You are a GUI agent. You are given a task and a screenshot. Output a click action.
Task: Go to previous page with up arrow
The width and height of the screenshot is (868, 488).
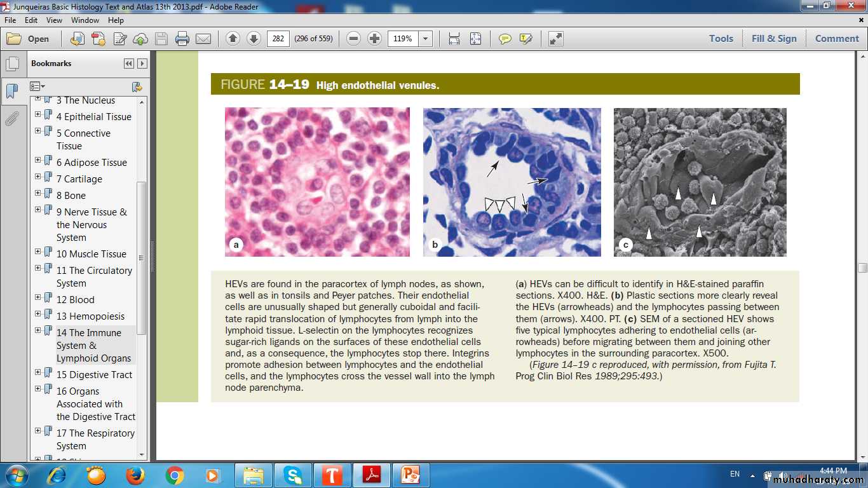[x=233, y=39]
